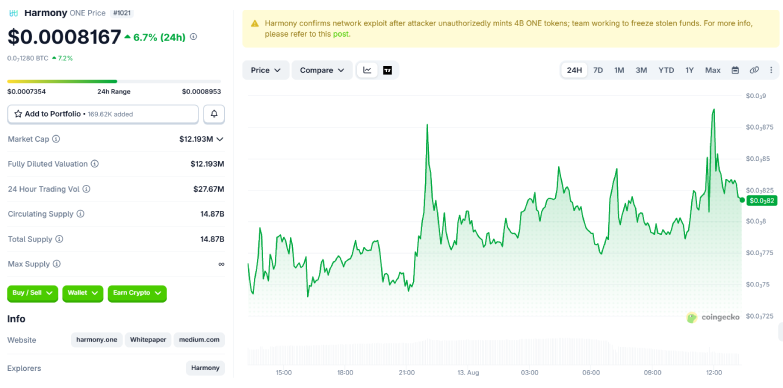The width and height of the screenshot is (783, 388).
Task: Open the Buy / Sell dropdown
Action: click(x=32, y=293)
